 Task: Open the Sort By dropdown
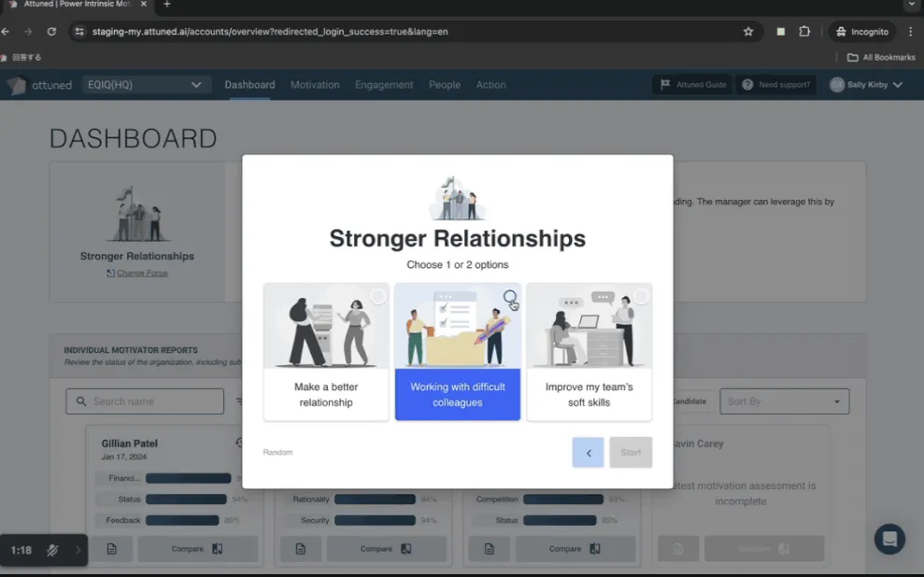(x=784, y=401)
